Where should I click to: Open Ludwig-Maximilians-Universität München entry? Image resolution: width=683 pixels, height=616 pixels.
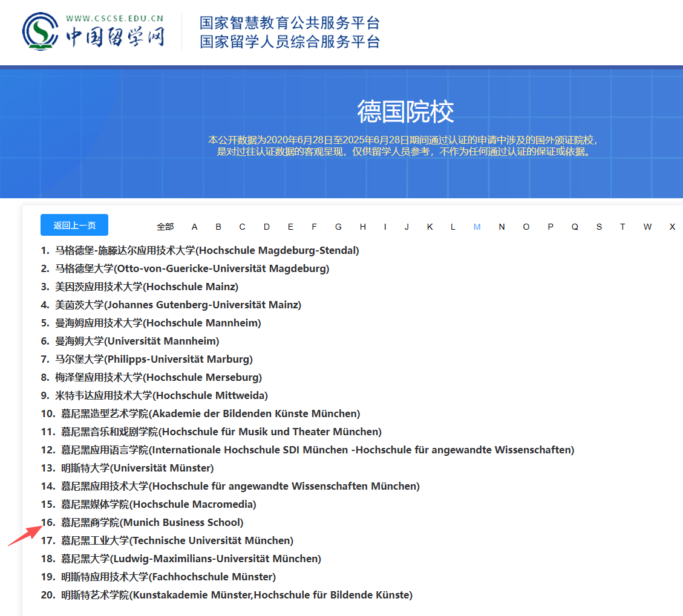[x=191, y=559]
